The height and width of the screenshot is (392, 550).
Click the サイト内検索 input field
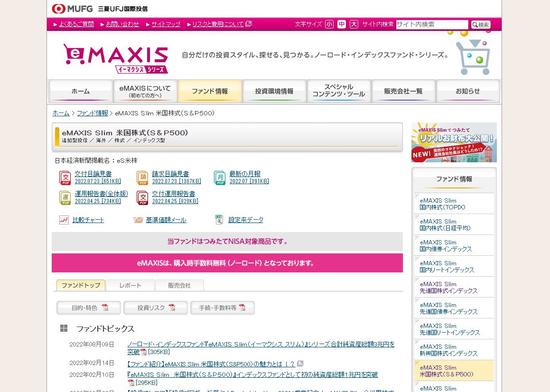[432, 25]
